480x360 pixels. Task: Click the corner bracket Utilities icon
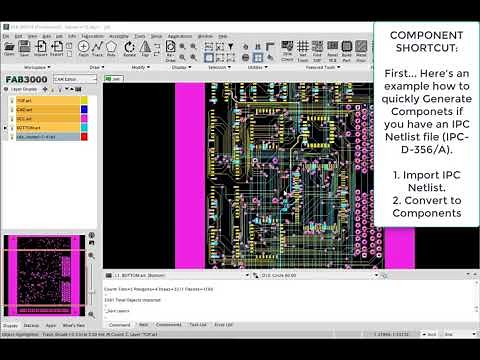[270, 46]
